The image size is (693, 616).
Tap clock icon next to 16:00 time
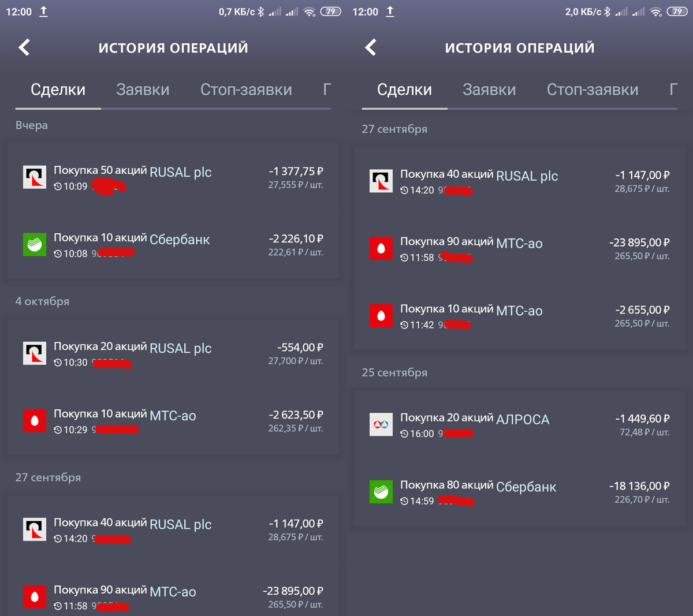click(x=404, y=434)
